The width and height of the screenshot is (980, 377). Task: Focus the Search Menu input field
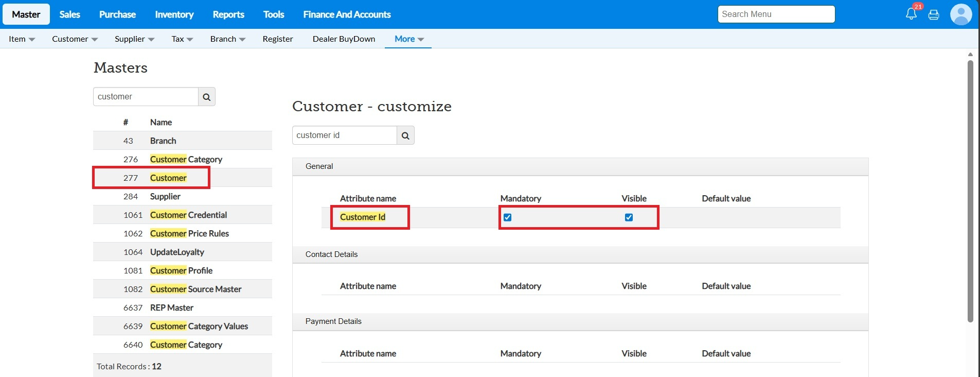tap(776, 14)
